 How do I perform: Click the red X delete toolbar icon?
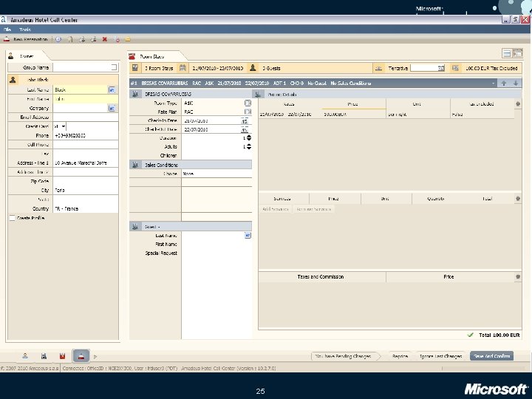click(x=105, y=39)
